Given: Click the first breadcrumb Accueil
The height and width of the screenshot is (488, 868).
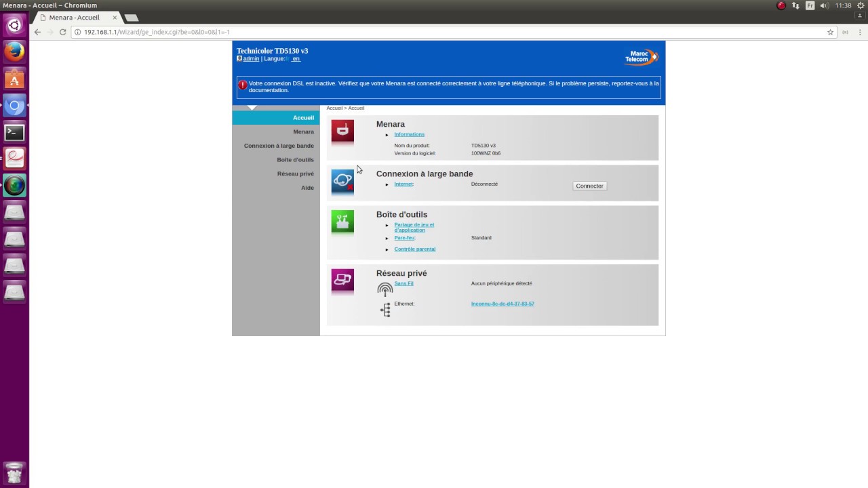Looking at the screenshot, I should 334,108.
